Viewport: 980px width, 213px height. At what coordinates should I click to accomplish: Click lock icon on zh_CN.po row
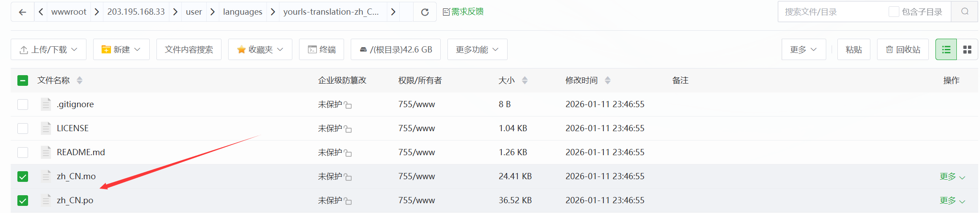tap(348, 201)
